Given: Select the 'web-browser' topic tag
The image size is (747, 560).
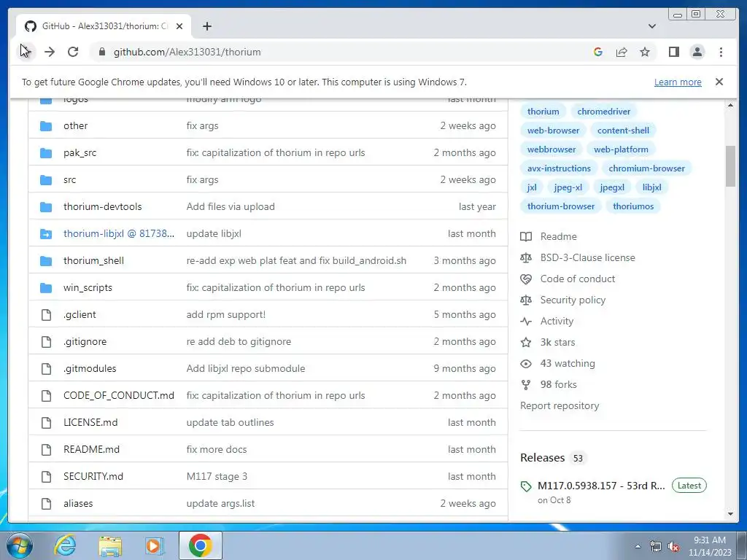Looking at the screenshot, I should (553, 131).
